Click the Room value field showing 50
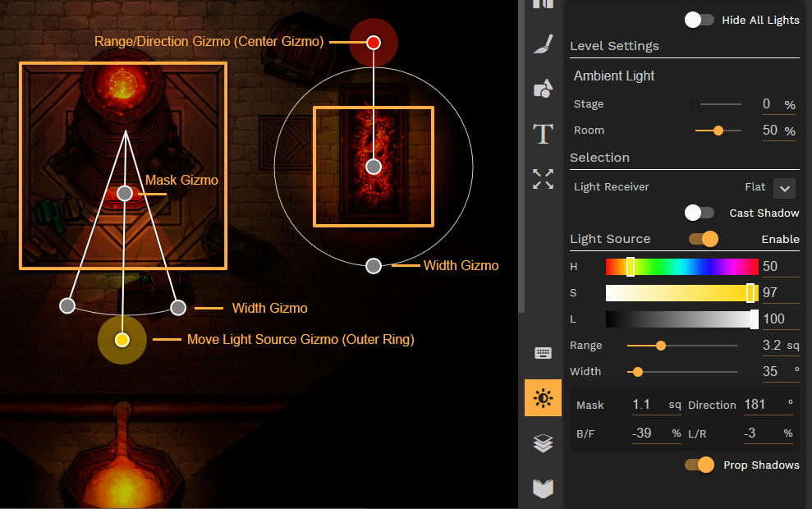 [x=778, y=131]
